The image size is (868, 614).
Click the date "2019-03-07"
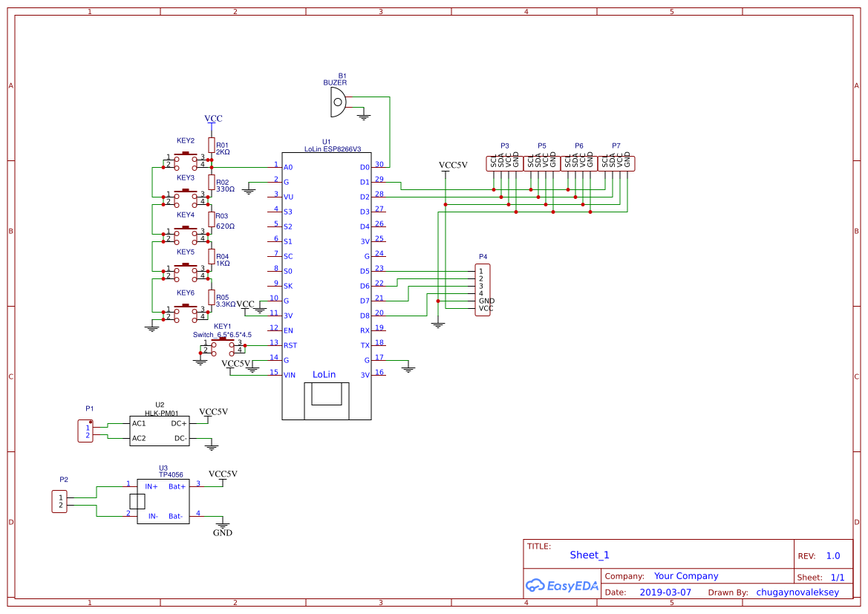665,592
